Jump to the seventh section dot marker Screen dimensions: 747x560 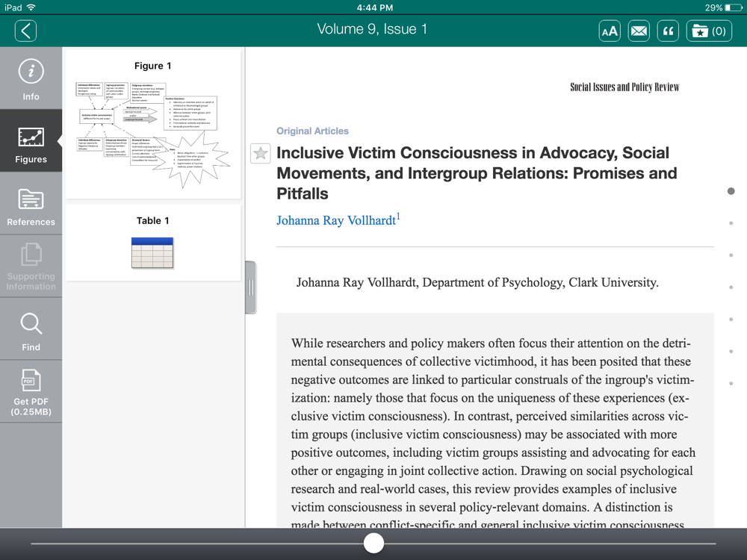click(x=731, y=383)
